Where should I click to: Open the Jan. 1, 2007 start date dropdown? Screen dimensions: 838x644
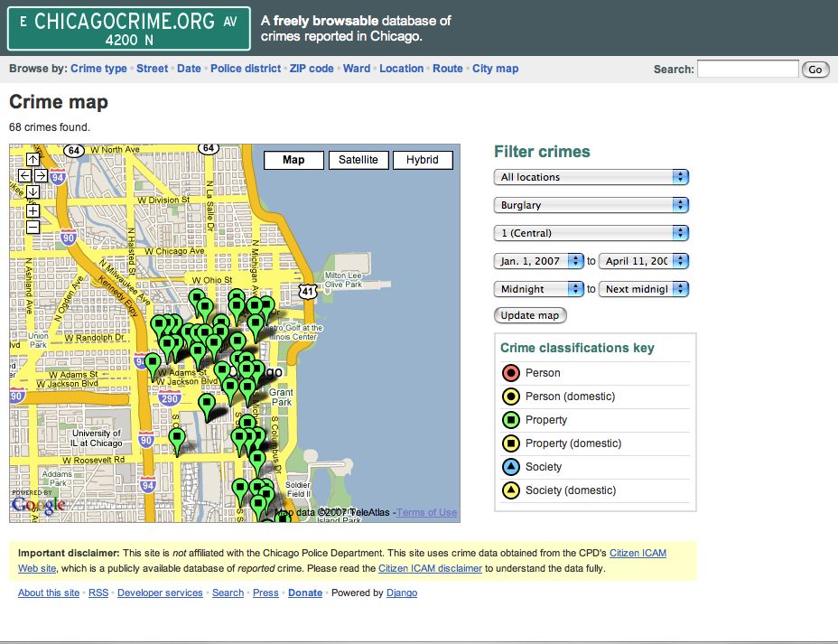(x=539, y=261)
